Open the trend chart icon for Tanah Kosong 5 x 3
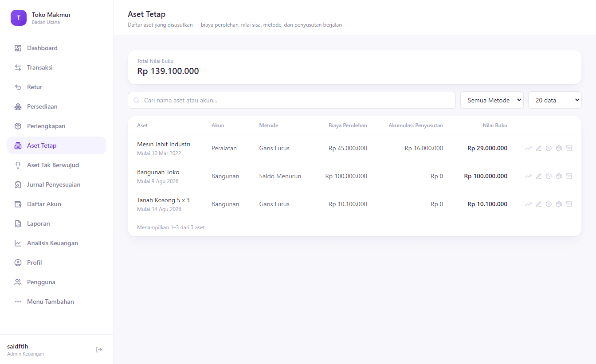Viewport: 596px width, 364px height. (x=528, y=204)
